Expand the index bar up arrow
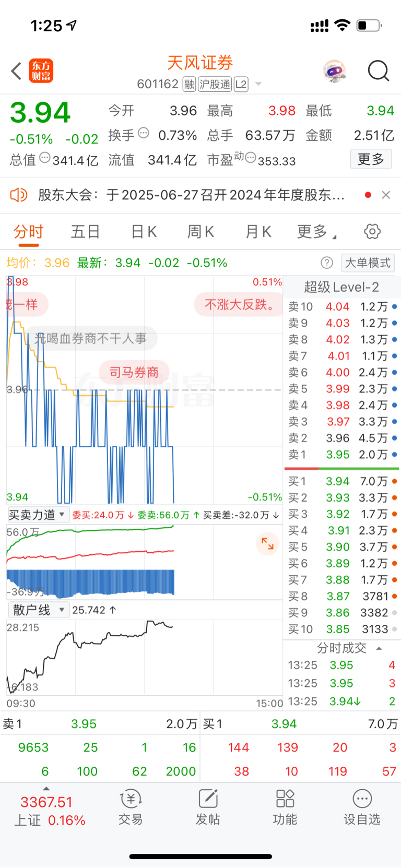The image size is (401, 868). point(46,789)
